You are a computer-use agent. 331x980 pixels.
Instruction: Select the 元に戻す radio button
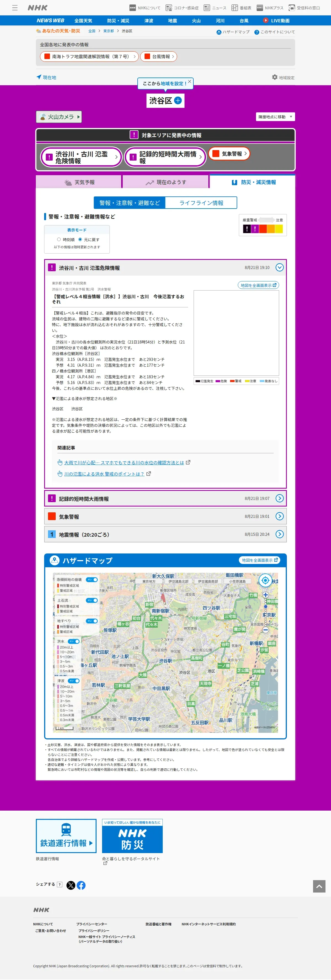tap(80, 240)
